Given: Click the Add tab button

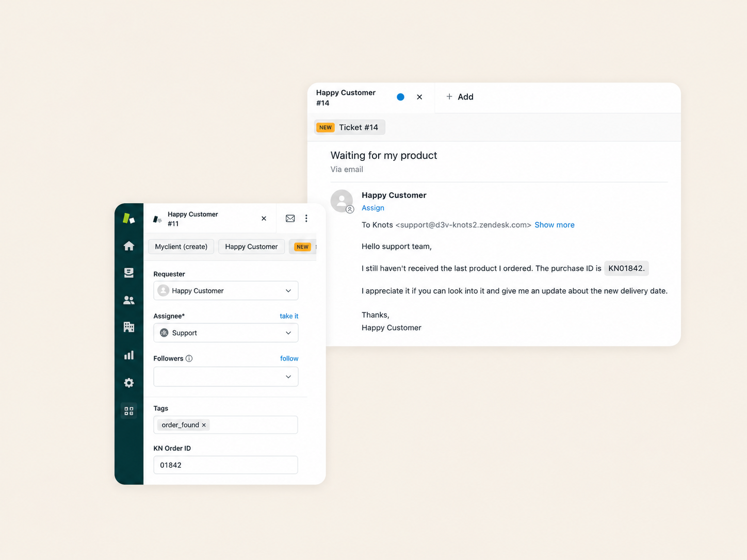Looking at the screenshot, I should coord(460,97).
